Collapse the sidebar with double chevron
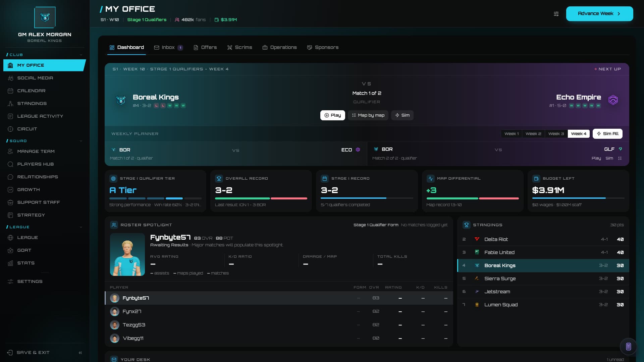 pyautogui.click(x=80, y=353)
